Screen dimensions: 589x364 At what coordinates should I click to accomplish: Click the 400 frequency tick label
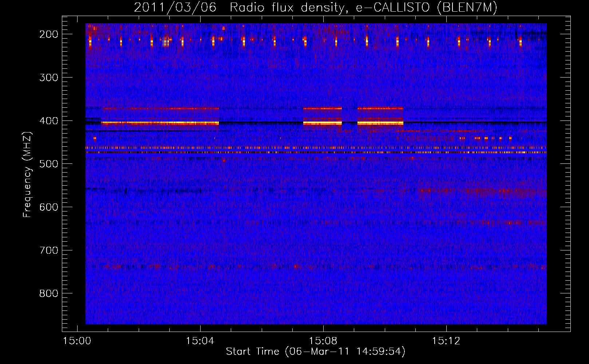click(49, 121)
